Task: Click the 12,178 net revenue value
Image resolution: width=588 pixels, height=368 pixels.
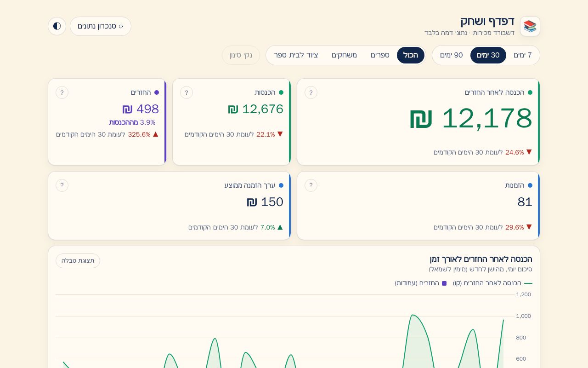Action: [x=471, y=118]
